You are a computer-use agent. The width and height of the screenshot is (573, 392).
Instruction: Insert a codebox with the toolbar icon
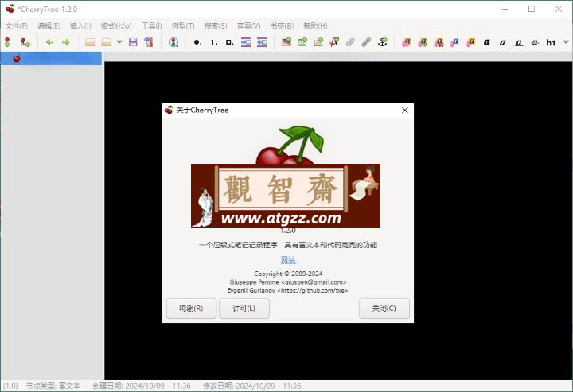coord(318,42)
